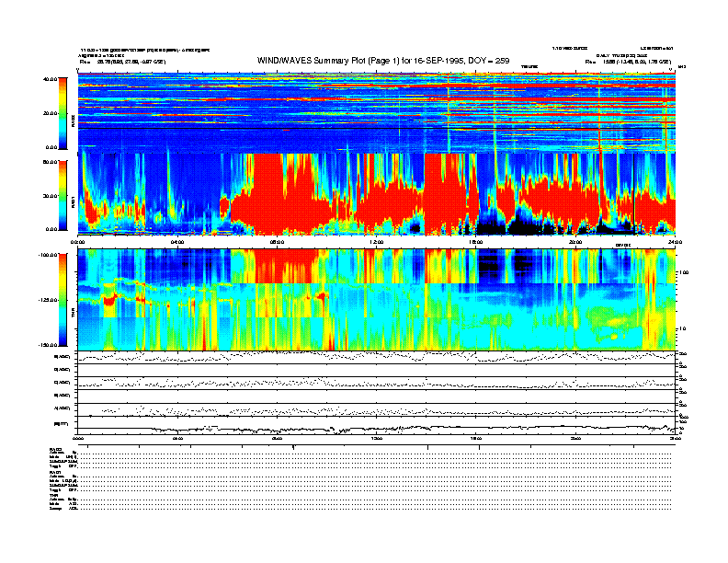Click the -150.00 color scale label
The image size is (728, 563).
[48, 345]
